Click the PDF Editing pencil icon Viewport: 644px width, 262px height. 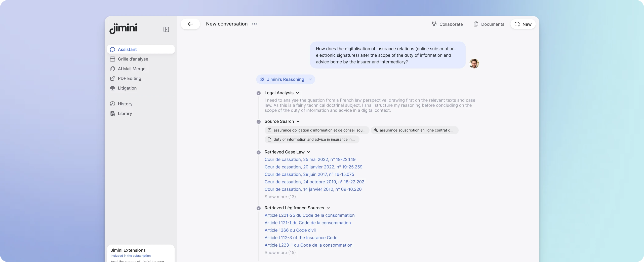tap(112, 78)
